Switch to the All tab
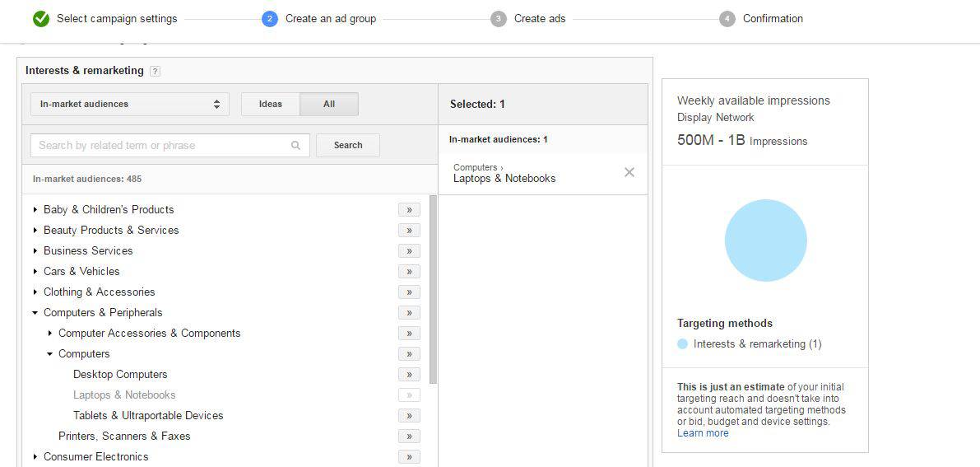Viewport: 980px width, 467px height. [x=329, y=104]
